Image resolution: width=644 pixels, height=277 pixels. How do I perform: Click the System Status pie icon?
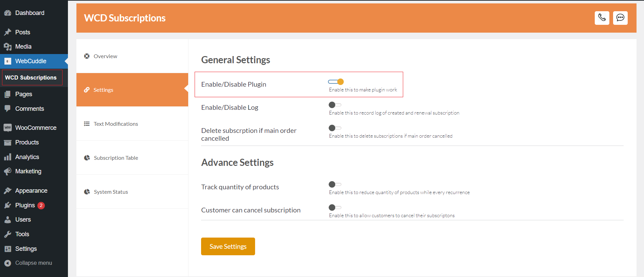87,192
